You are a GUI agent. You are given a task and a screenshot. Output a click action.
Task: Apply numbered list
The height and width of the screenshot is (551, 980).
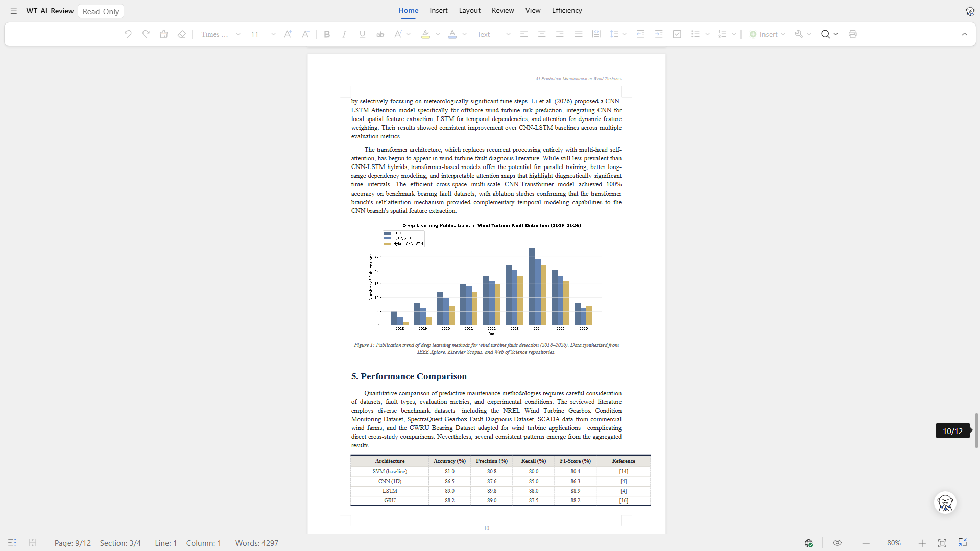click(x=722, y=34)
